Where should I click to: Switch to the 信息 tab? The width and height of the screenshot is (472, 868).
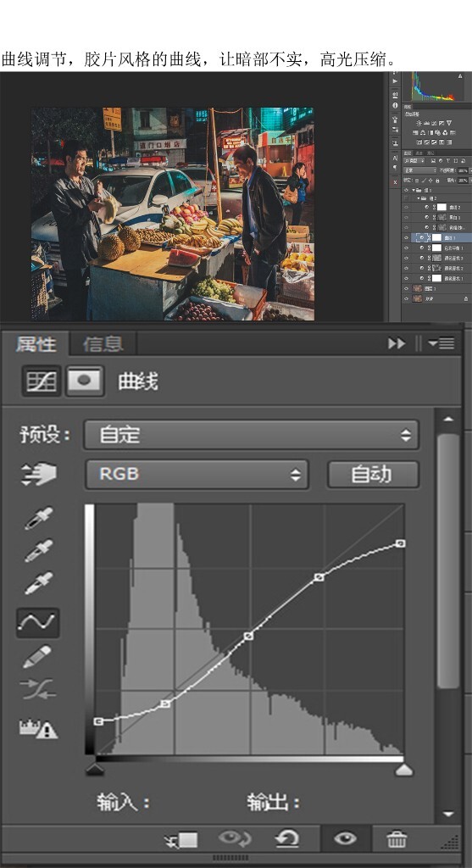[103, 344]
